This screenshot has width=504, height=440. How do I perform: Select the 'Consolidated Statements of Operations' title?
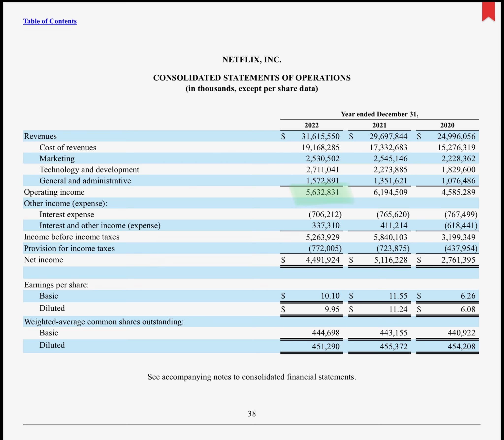(252, 78)
